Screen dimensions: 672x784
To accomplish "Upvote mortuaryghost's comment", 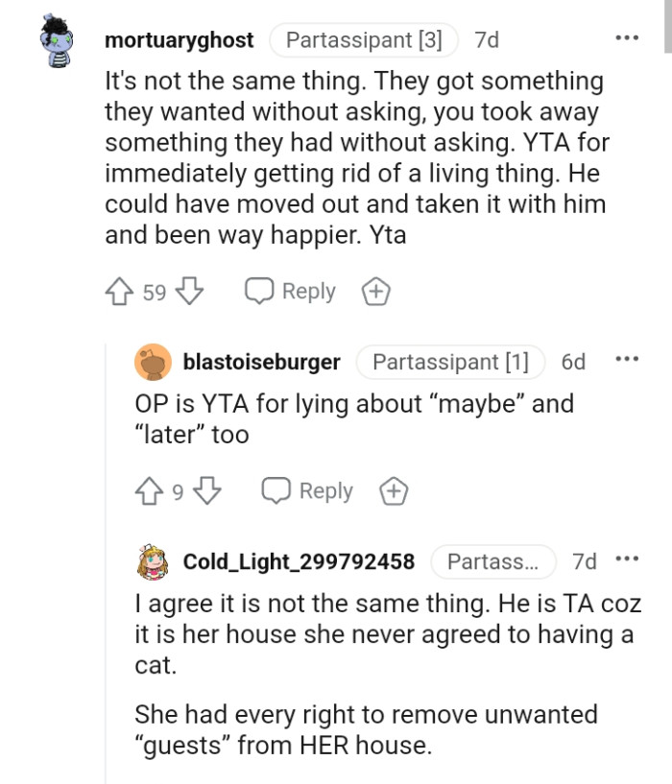I will pos(120,291).
